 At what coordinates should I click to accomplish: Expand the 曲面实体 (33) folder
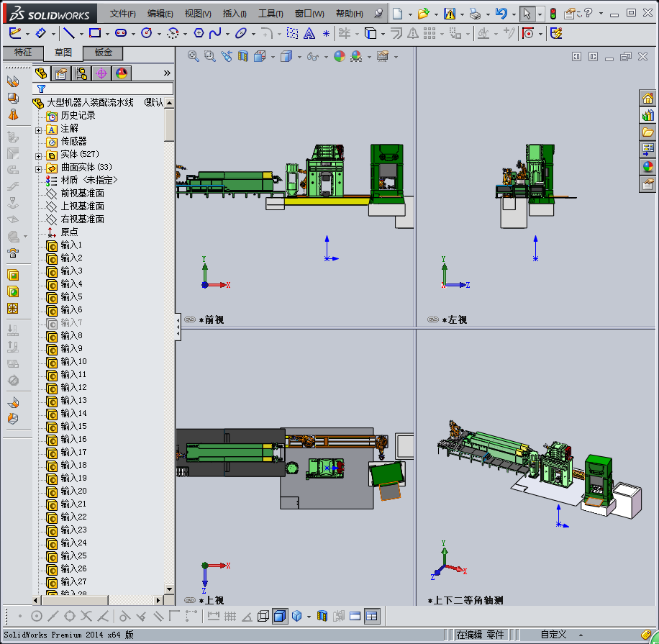(x=39, y=168)
